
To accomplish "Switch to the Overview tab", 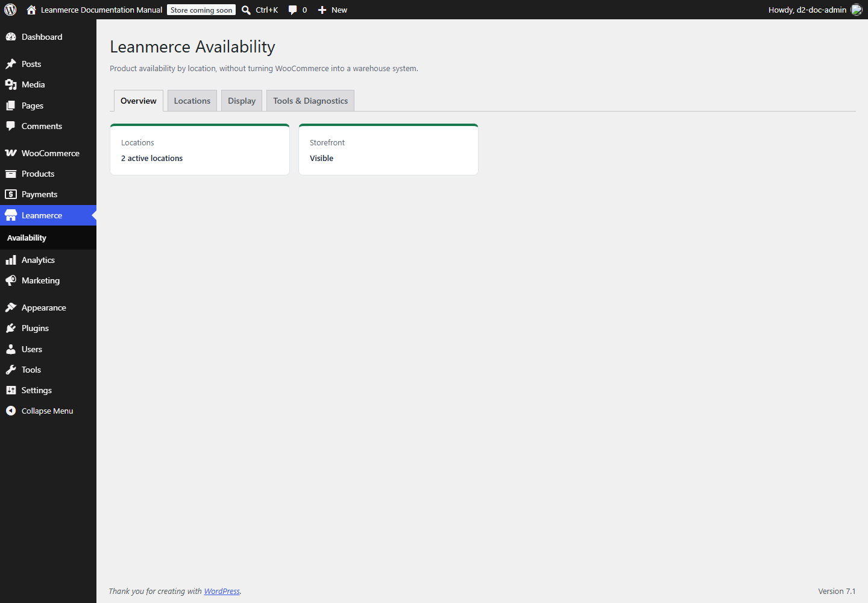I will point(139,101).
